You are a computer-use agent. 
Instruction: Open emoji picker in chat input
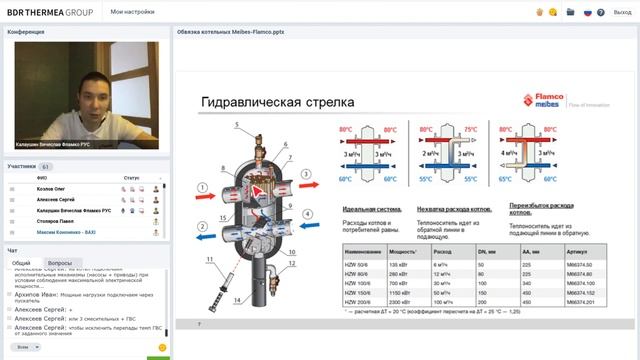pyautogui.click(x=162, y=348)
